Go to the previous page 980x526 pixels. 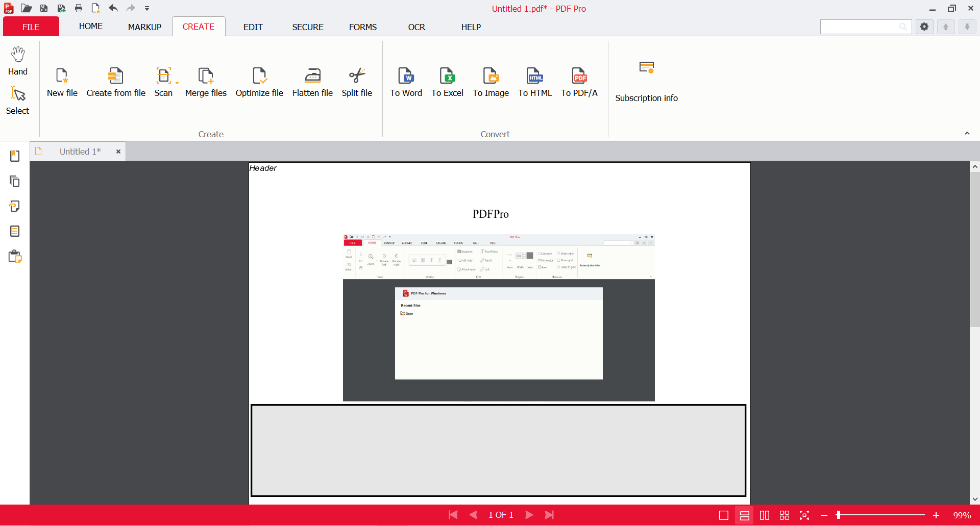[473, 515]
